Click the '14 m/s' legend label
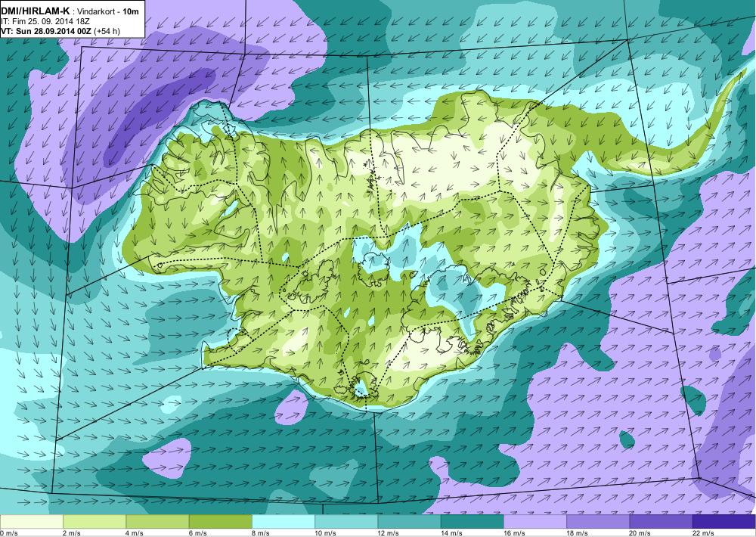 [451, 533]
